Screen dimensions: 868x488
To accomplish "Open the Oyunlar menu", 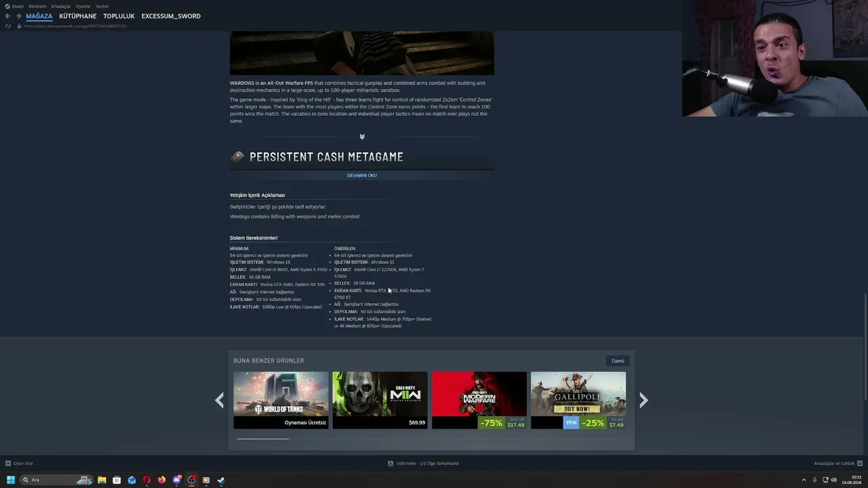I will [x=83, y=6].
